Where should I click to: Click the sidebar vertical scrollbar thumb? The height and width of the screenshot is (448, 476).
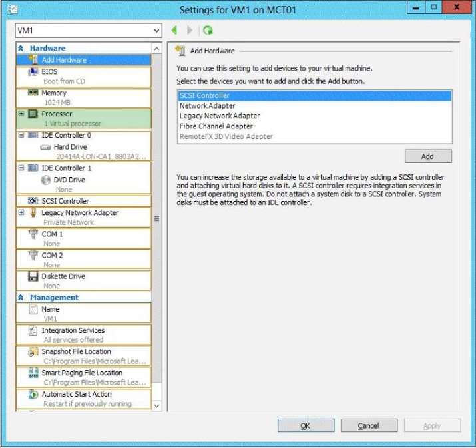(156, 218)
